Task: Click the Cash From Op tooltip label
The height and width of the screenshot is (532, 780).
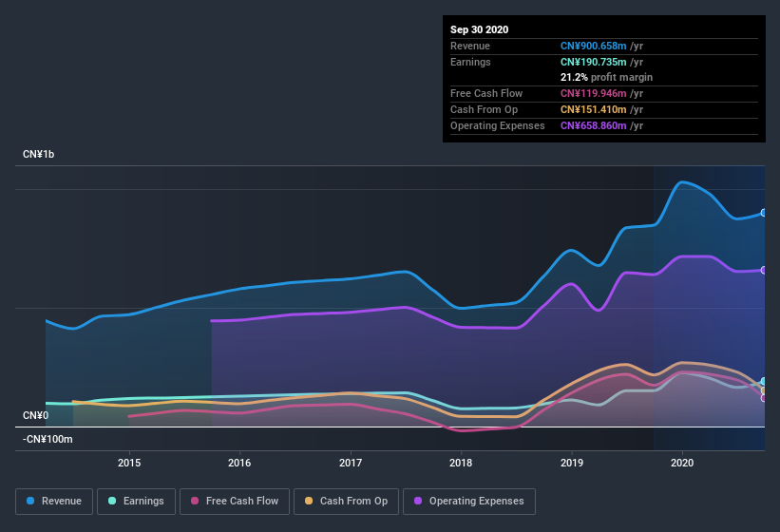Action: [484, 109]
